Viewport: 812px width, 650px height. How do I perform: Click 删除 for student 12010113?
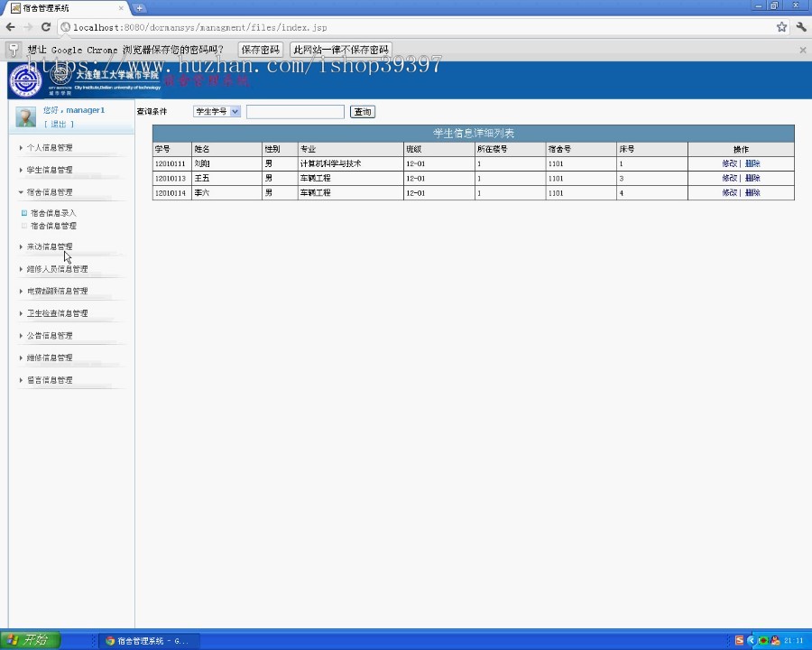(752, 178)
